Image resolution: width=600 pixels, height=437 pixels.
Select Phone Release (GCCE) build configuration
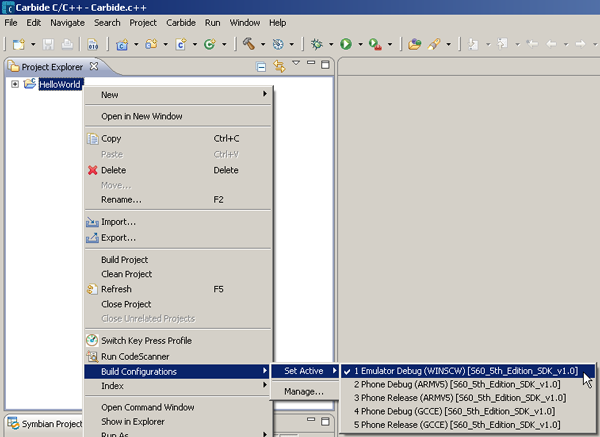pos(468,425)
